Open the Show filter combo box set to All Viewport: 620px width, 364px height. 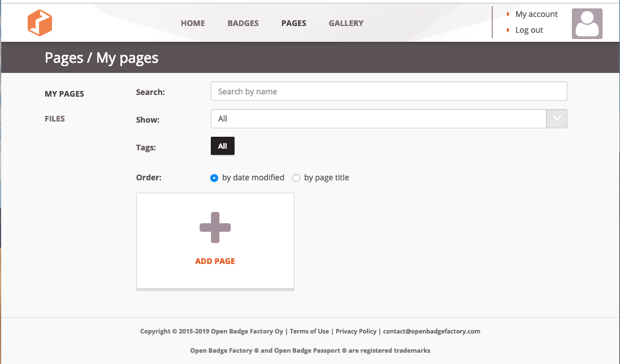tap(389, 119)
